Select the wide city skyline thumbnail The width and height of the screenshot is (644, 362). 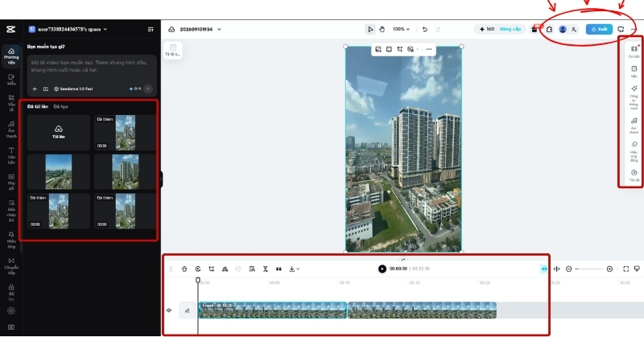(x=58, y=171)
